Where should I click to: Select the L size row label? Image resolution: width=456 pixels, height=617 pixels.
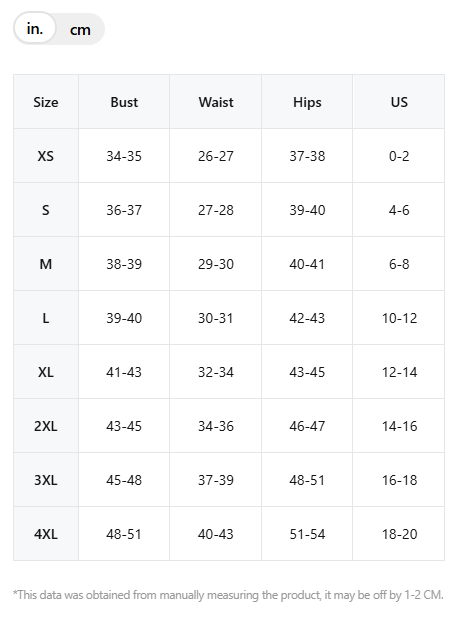coord(46,318)
